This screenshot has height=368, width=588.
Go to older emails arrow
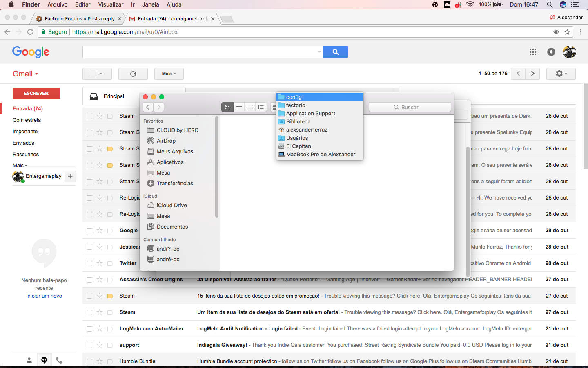(532, 74)
